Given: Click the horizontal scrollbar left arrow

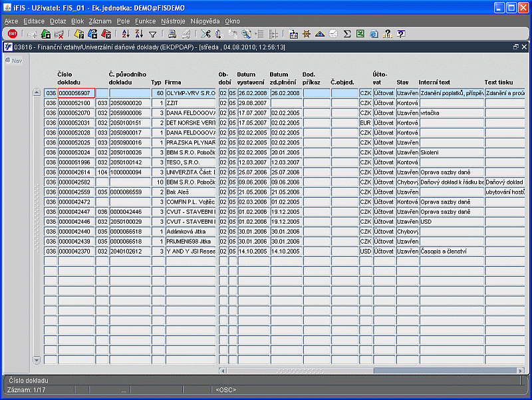Looking at the screenshot, I should coord(223,371).
